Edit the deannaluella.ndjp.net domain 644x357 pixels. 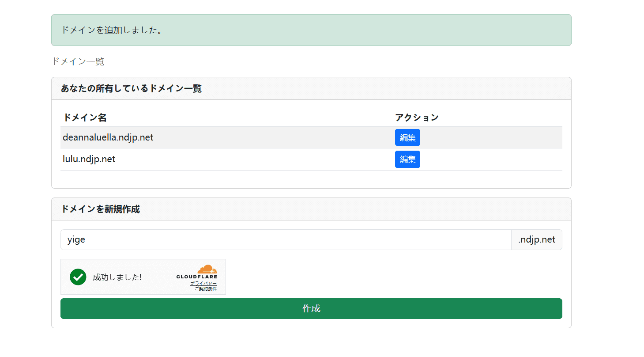click(407, 137)
